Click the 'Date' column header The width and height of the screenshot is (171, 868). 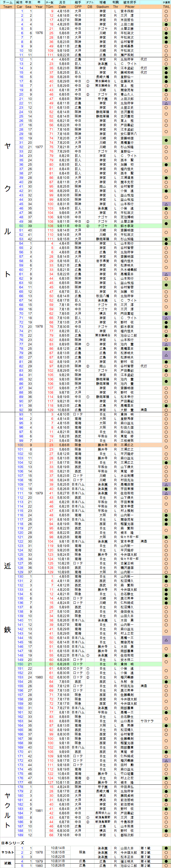pos(62,7)
